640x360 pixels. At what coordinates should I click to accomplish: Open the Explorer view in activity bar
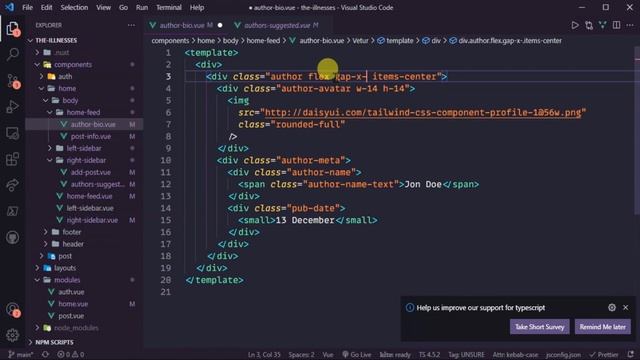13,29
